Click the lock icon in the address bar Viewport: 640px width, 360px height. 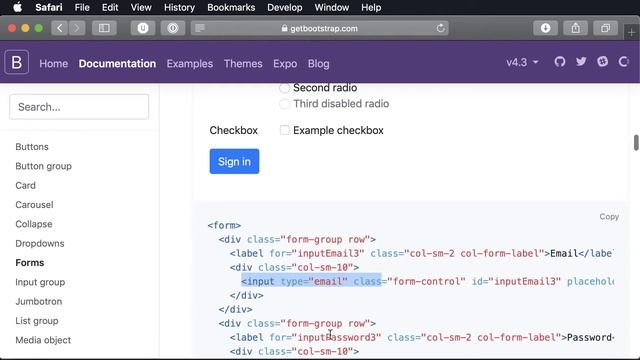pyautogui.click(x=284, y=28)
